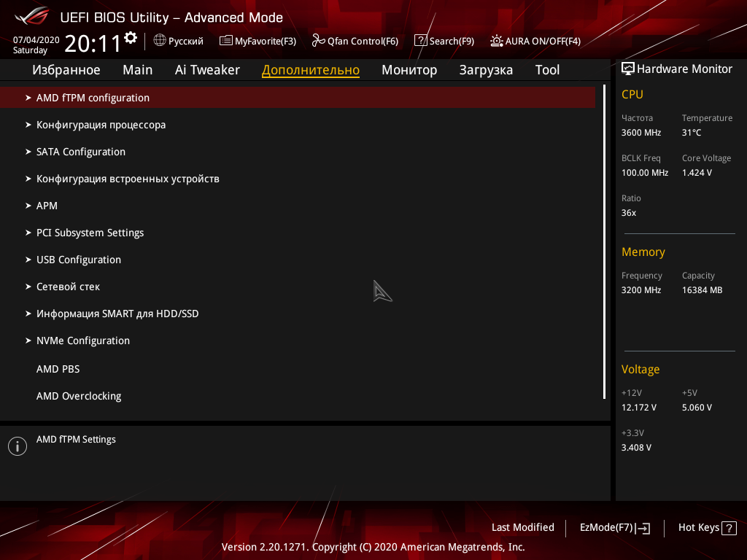Click MyFavorite(F3) label
The width and height of the screenshot is (747, 560).
tap(266, 42)
